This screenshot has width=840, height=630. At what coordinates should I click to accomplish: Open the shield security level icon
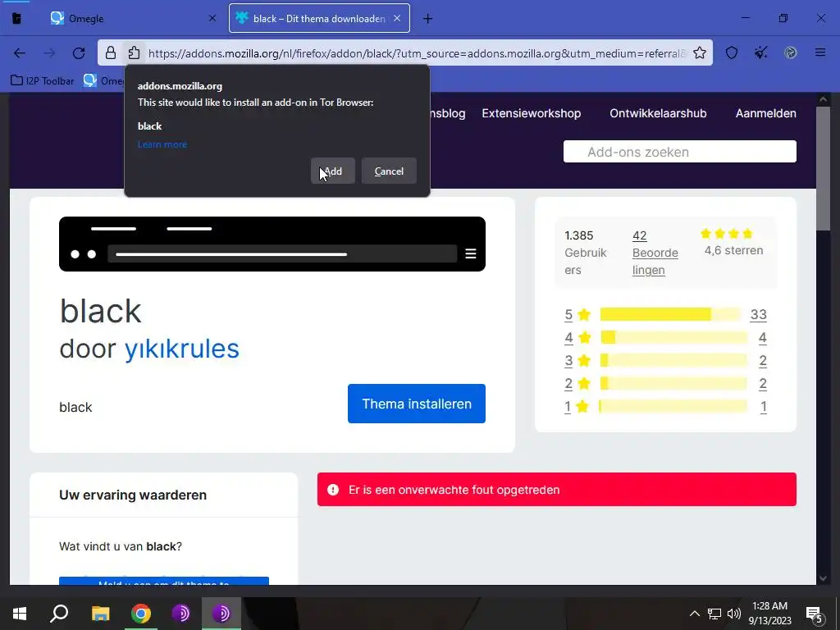732,52
